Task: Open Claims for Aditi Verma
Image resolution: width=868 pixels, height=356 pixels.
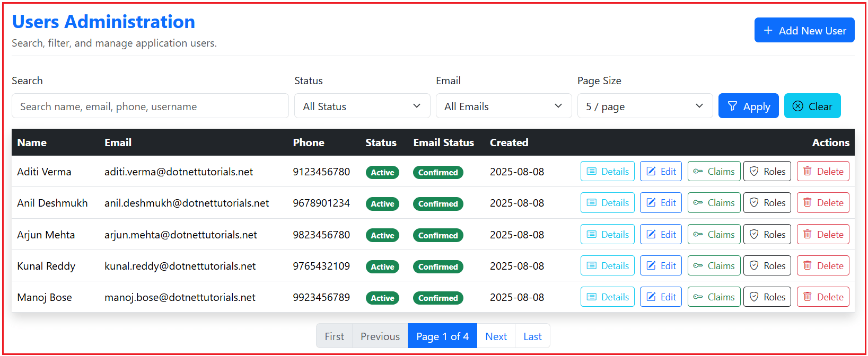Action: (x=714, y=171)
